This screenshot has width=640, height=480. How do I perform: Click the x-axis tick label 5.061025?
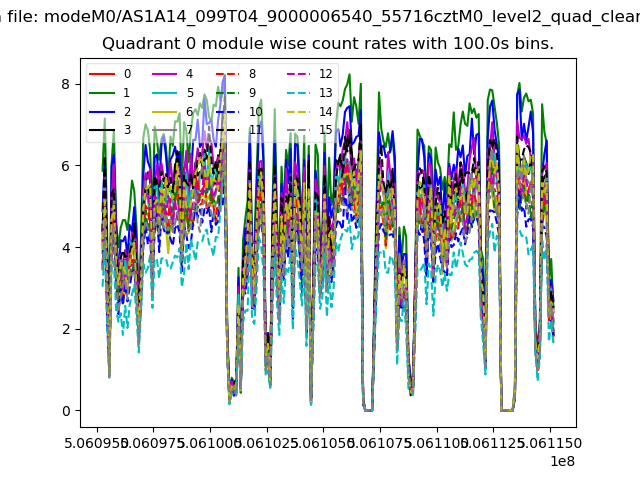click(x=266, y=441)
